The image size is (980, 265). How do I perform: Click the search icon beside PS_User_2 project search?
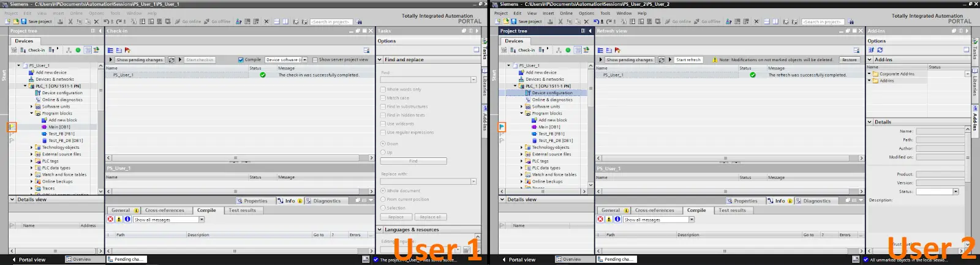tap(851, 21)
